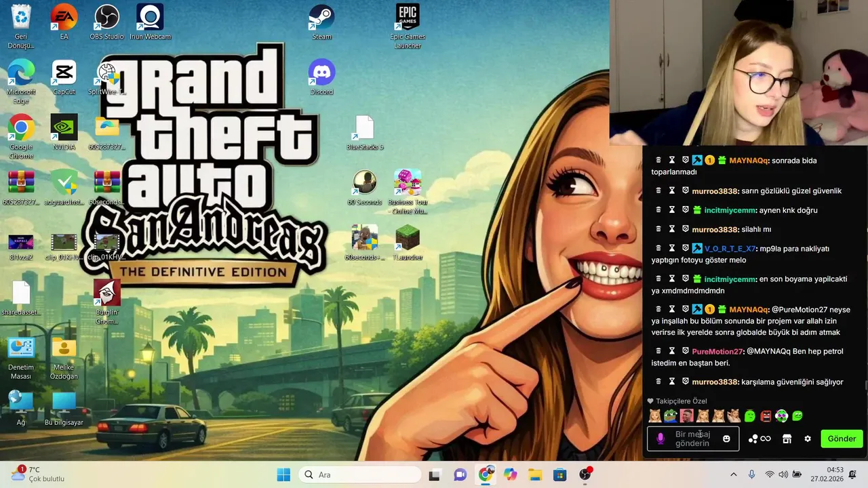The height and width of the screenshot is (488, 868).
Task: Launch the NVIDIA app shortcut
Action: 64,132
